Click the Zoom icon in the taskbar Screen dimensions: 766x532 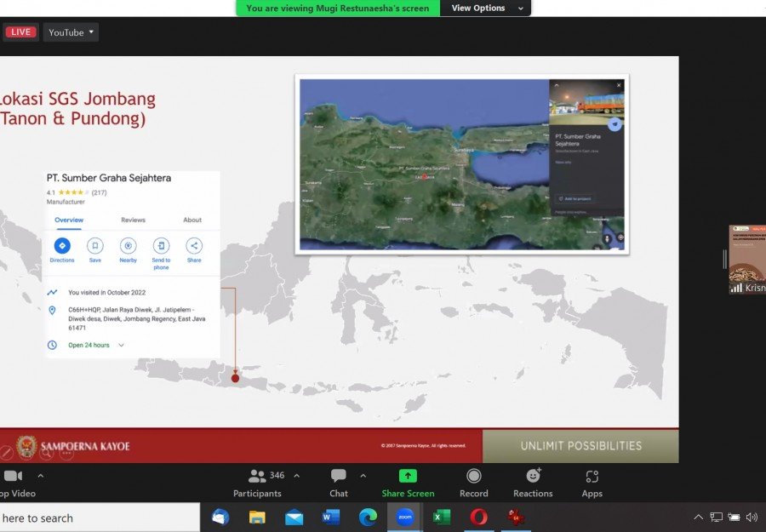[x=405, y=518]
